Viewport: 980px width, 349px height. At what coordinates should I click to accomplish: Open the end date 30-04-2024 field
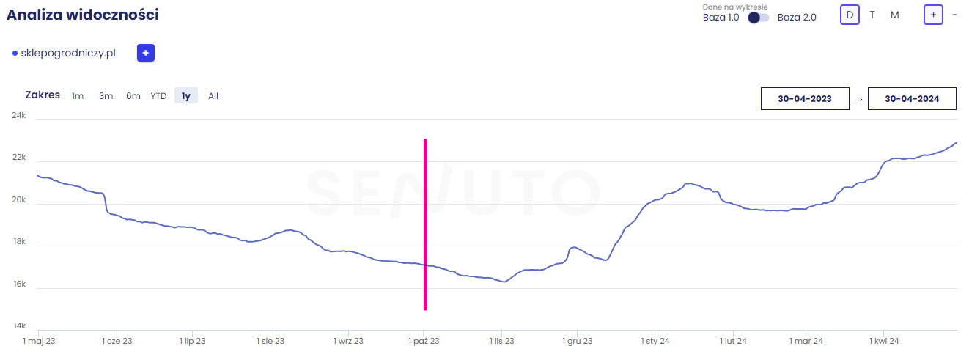[x=912, y=98]
